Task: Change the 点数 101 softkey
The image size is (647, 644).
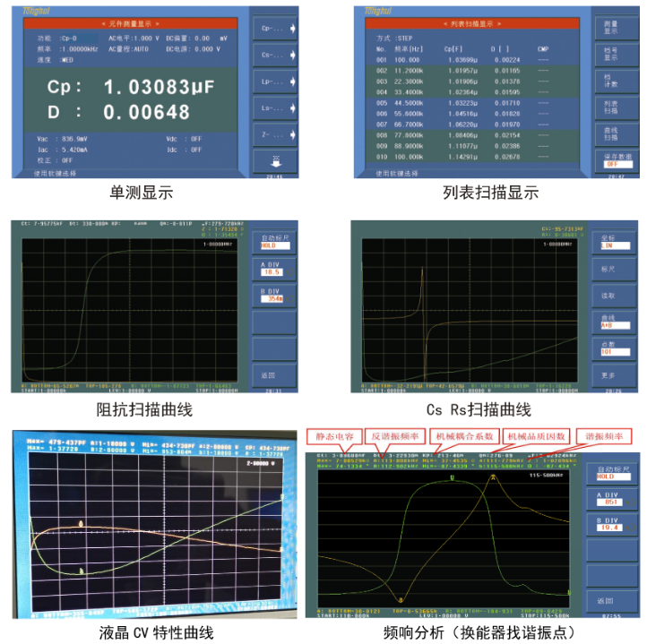Action: (614, 348)
